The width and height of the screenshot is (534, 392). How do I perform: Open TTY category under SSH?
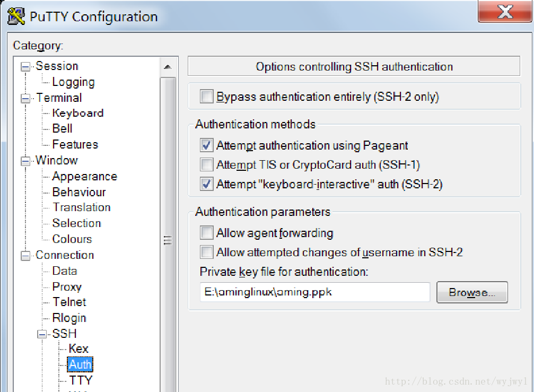click(81, 380)
